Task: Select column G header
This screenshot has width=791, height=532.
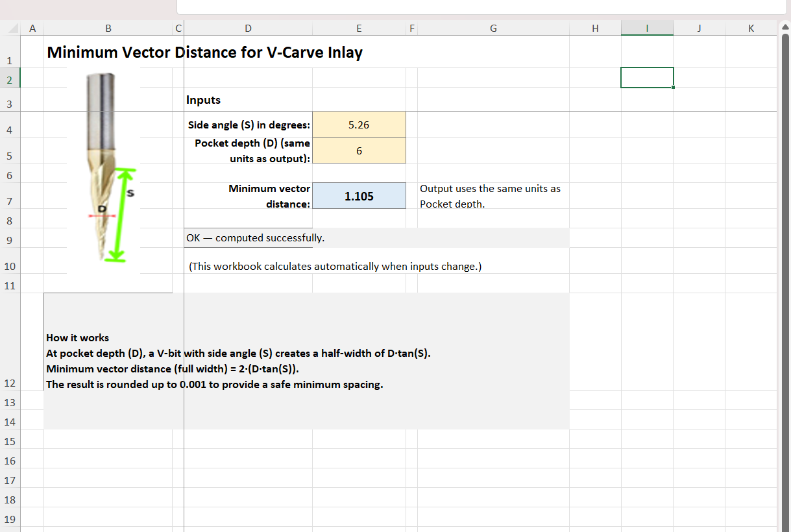Action: point(493,28)
